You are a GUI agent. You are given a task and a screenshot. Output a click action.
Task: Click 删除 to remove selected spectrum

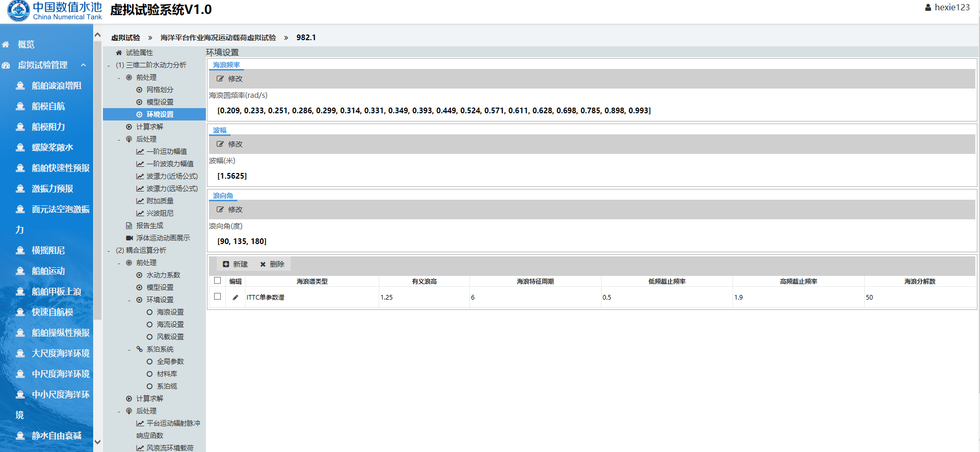[x=272, y=264]
